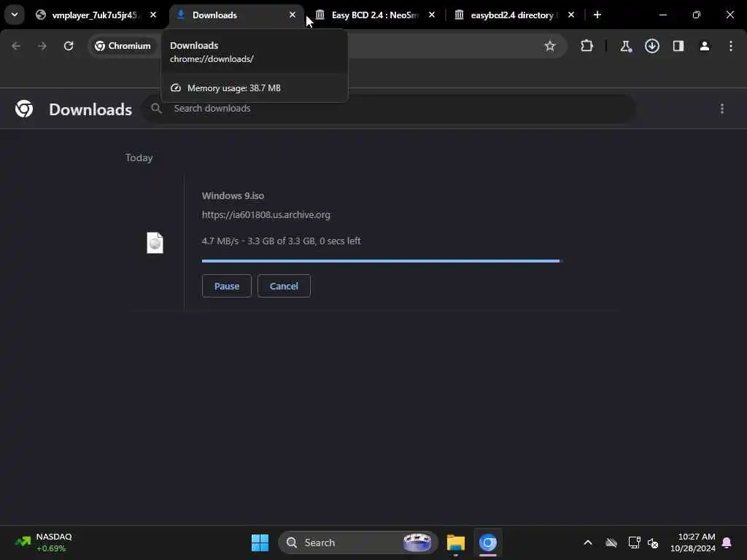Image resolution: width=747 pixels, height=560 pixels.
Task: Close the easybcd2.4 directory tab
Action: [571, 15]
